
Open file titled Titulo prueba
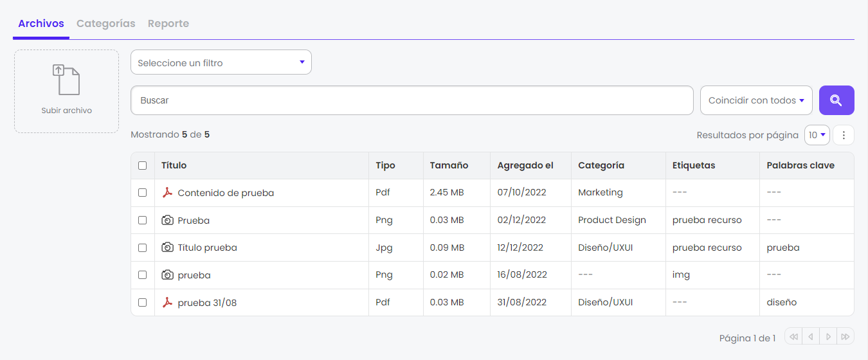coord(207,248)
